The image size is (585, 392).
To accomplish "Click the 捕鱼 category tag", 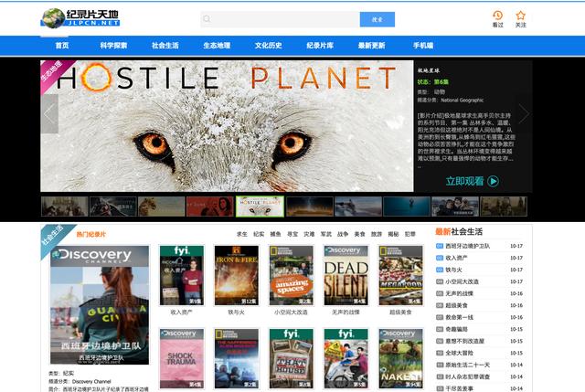I will (x=275, y=234).
